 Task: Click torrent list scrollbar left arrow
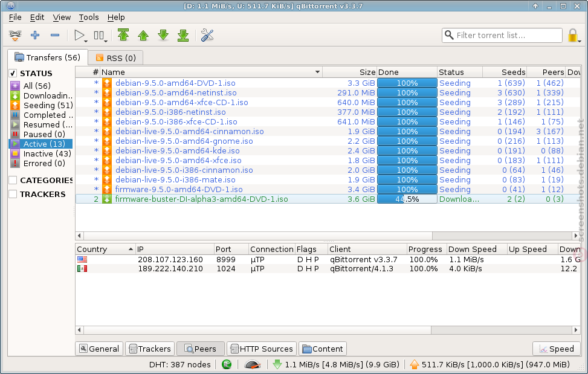(x=79, y=236)
